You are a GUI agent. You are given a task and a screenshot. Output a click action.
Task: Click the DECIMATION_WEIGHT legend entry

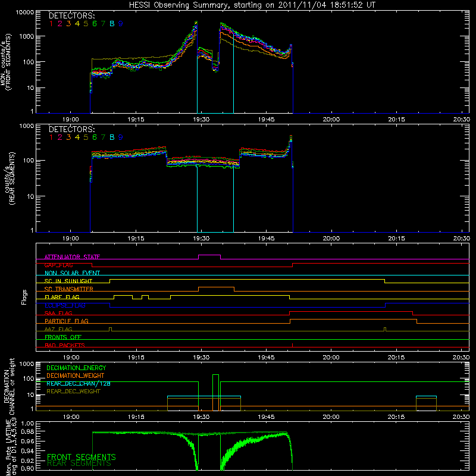point(76,375)
